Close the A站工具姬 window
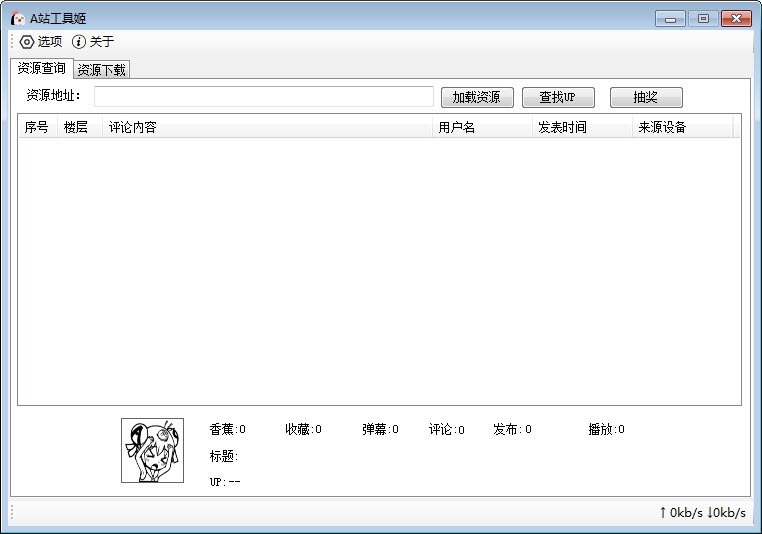This screenshot has height=534, width=762. point(736,19)
